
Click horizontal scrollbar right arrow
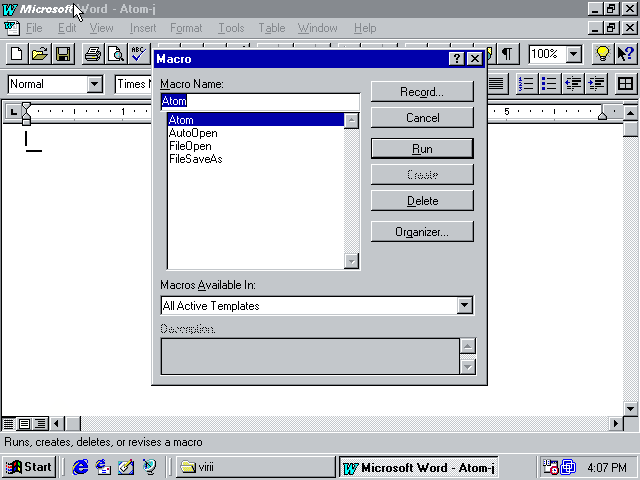pos(616,424)
